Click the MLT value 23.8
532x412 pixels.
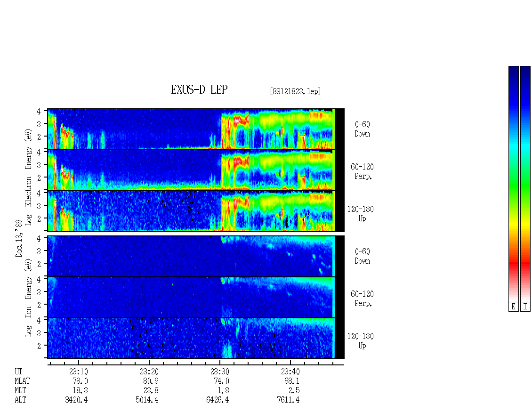(x=151, y=390)
